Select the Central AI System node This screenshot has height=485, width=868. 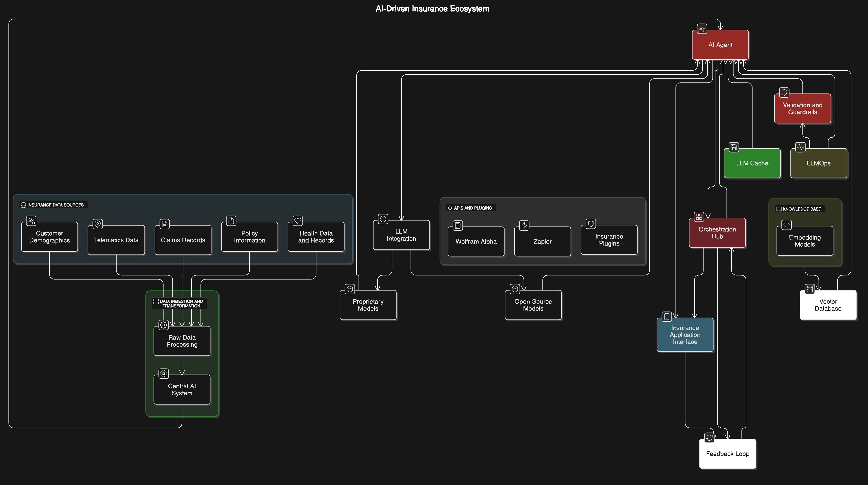point(182,390)
